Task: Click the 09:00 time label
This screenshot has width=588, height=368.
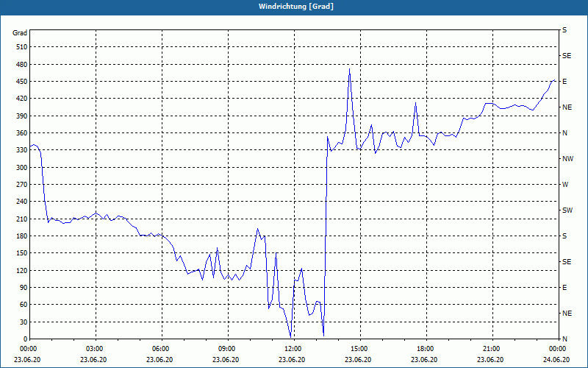Action: 228,349
